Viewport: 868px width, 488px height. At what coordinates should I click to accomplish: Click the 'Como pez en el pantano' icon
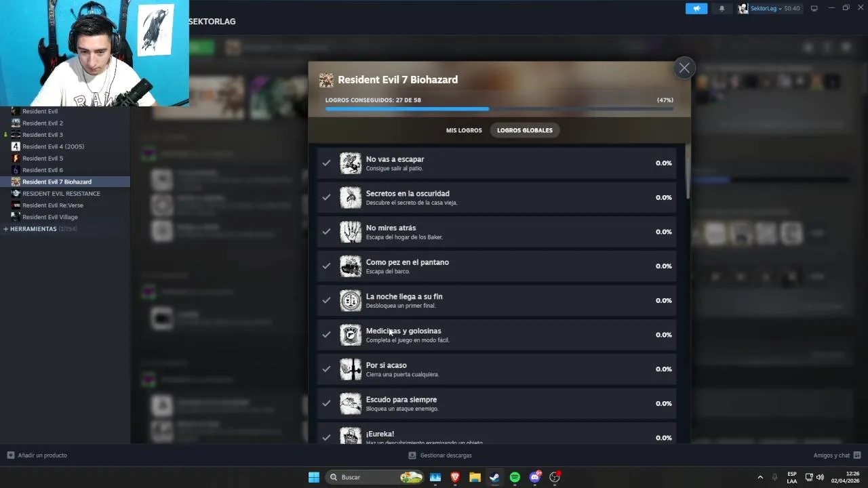click(351, 266)
